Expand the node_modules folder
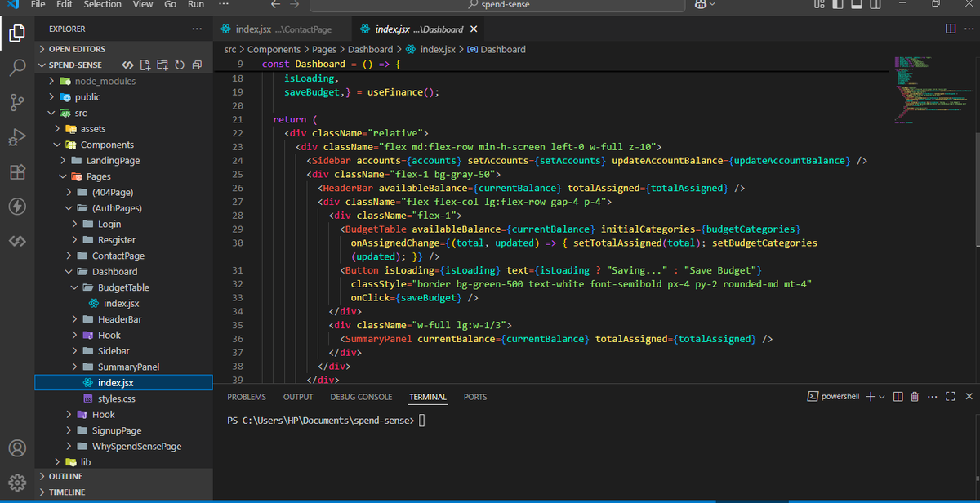Image resolution: width=980 pixels, height=503 pixels. click(x=123, y=81)
